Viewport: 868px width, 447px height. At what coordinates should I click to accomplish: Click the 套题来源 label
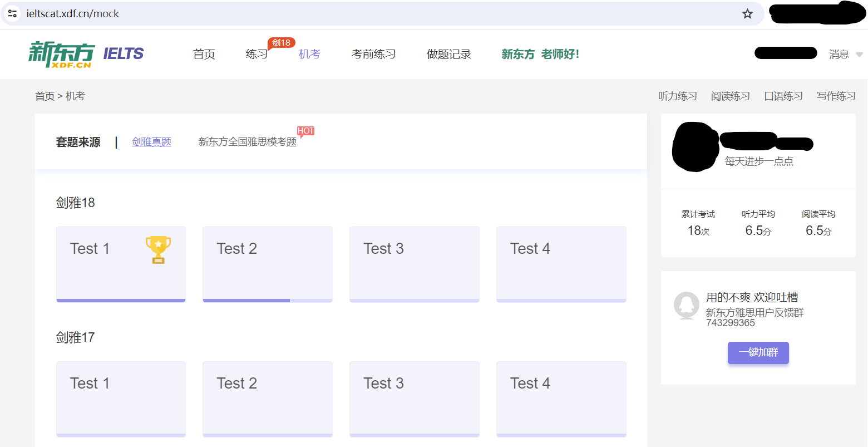[x=78, y=142]
